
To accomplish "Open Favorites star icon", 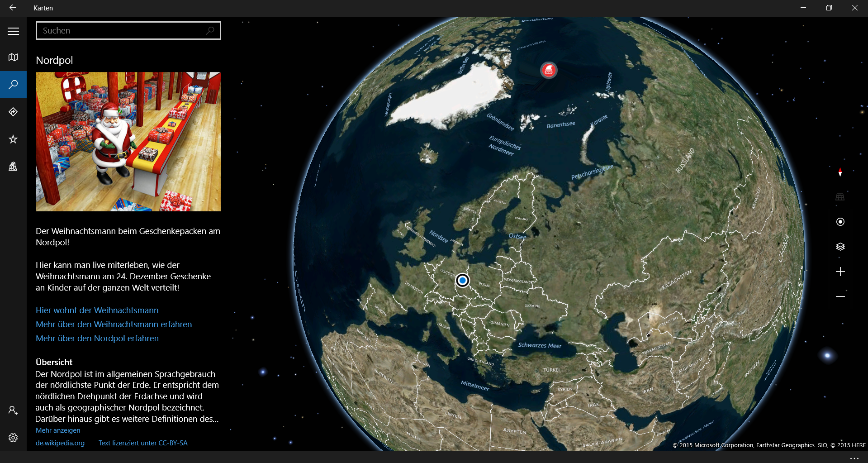I will (13, 139).
